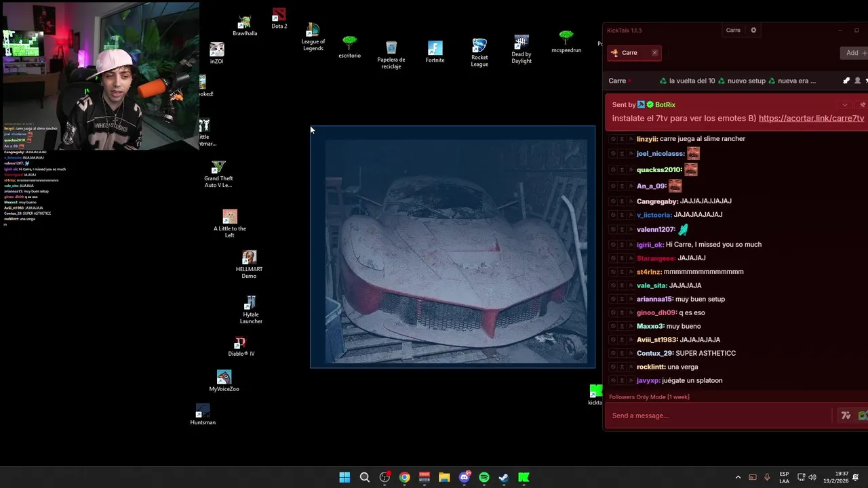Viewport: 868px width, 488px height.
Task: Select the Carre chatroom tab
Action: click(634, 53)
